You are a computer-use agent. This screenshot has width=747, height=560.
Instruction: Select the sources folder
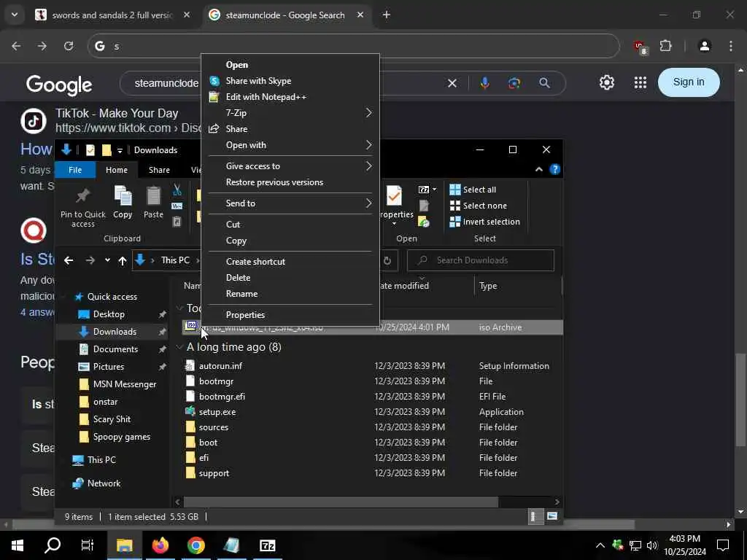pyautogui.click(x=214, y=427)
